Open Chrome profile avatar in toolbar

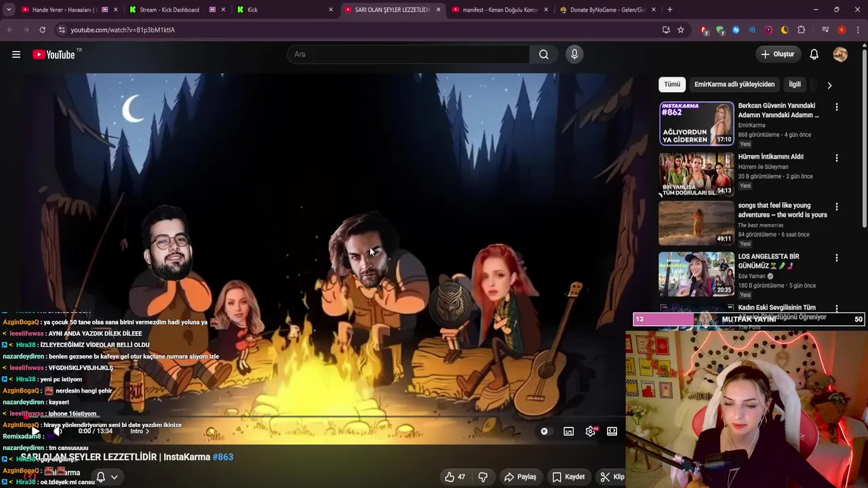tap(842, 30)
